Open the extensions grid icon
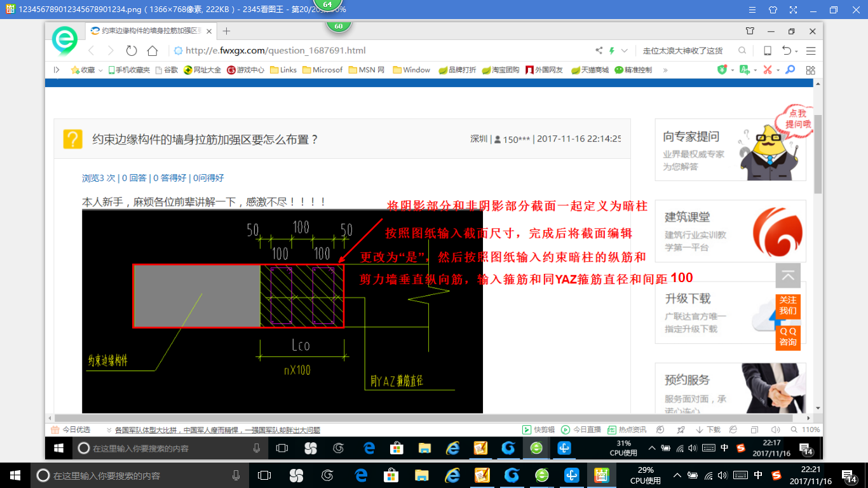The image size is (868, 488). pos(810,70)
